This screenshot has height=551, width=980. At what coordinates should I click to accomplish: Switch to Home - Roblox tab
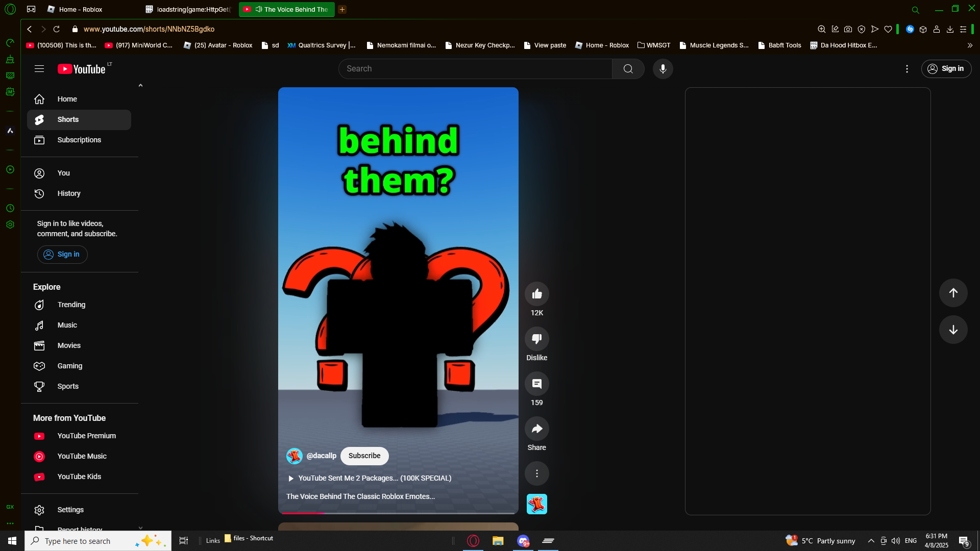click(x=82, y=9)
